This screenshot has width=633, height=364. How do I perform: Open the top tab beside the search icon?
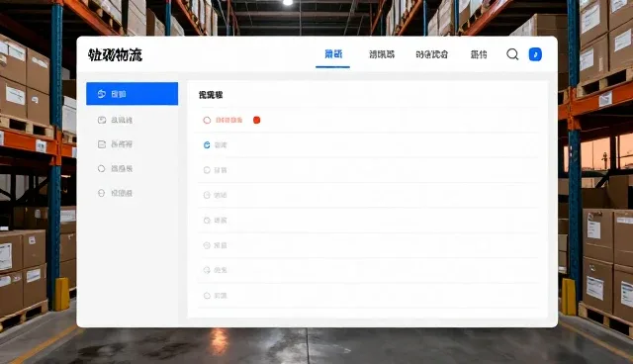479,54
